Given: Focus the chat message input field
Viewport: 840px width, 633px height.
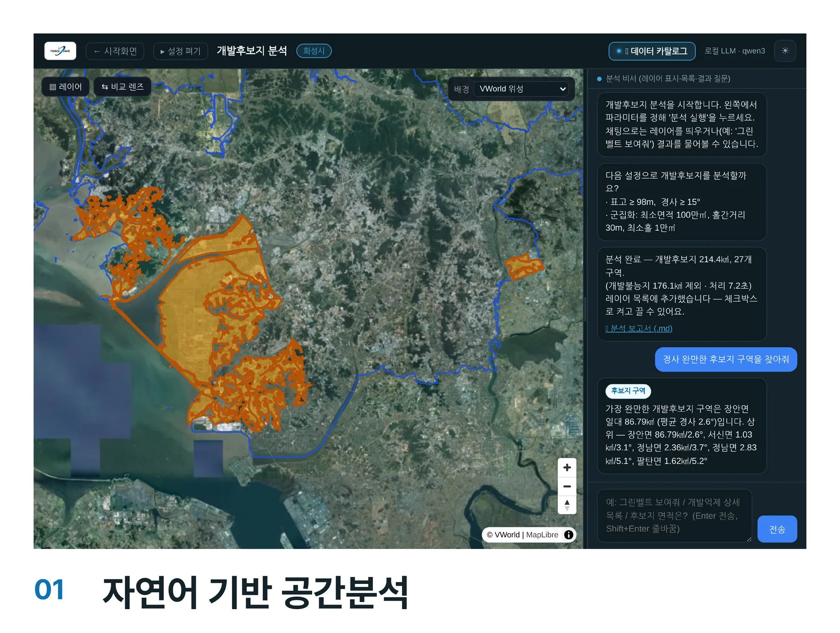Looking at the screenshot, I should click(x=674, y=515).
